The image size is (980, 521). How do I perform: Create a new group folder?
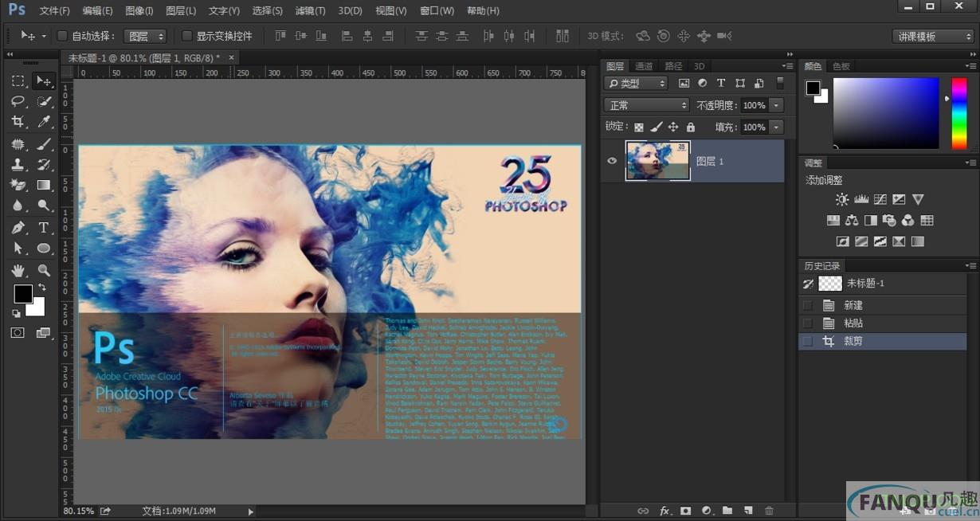727,511
